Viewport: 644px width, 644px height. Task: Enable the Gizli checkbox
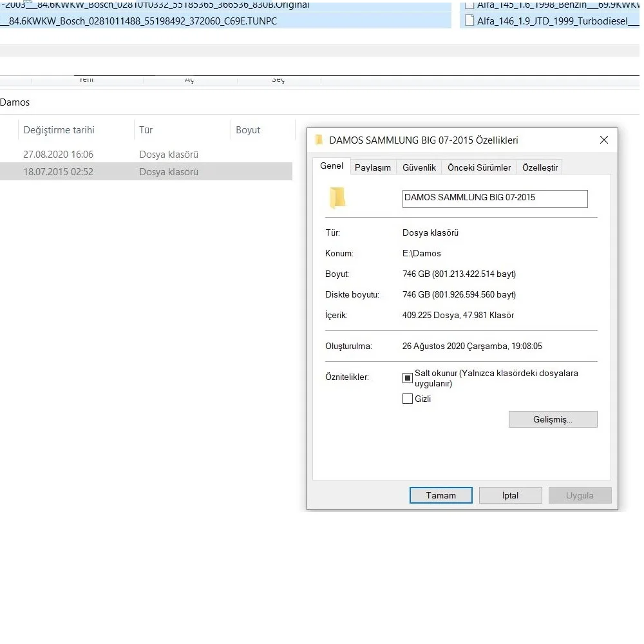(407, 399)
